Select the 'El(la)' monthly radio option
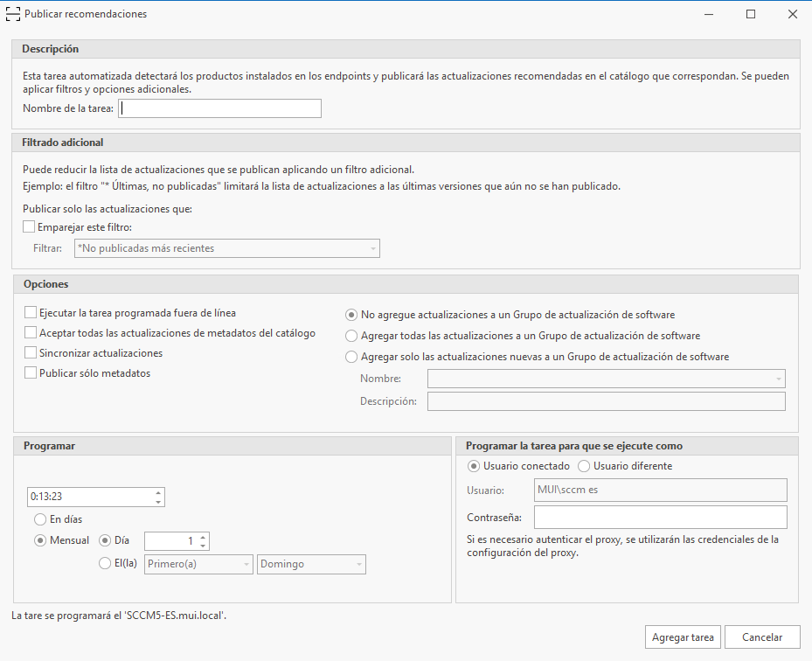The image size is (812, 661). click(x=106, y=564)
